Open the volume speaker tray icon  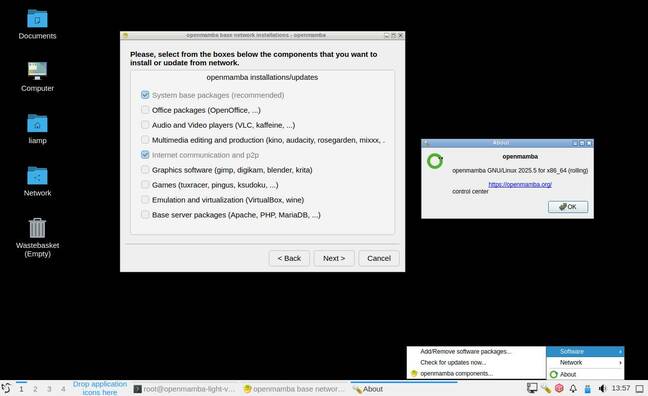(x=602, y=389)
